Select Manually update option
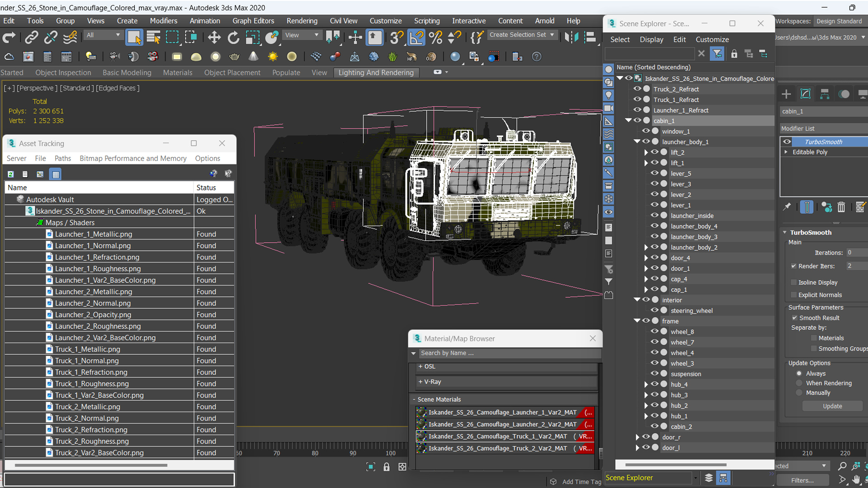This screenshot has width=868, height=488. coord(799,393)
